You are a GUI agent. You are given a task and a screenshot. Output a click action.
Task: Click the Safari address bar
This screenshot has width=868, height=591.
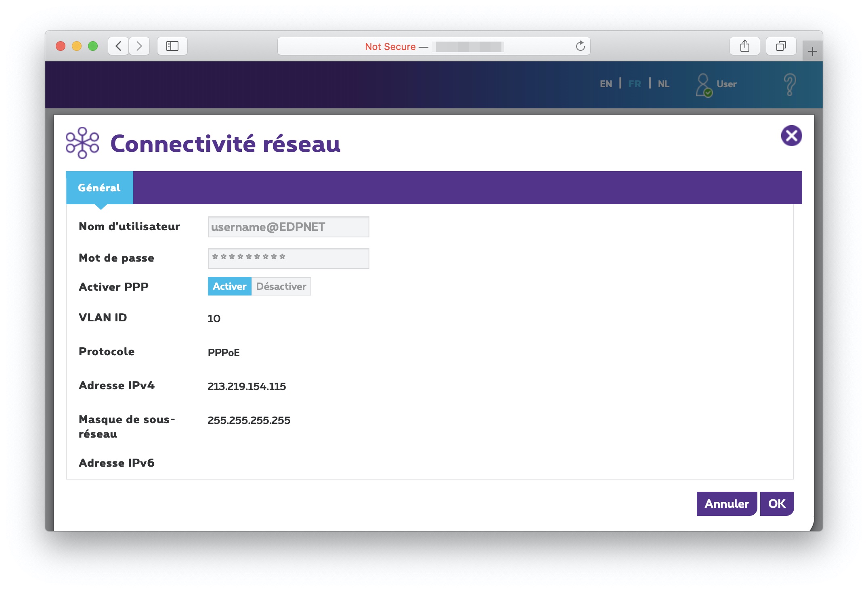(x=434, y=46)
